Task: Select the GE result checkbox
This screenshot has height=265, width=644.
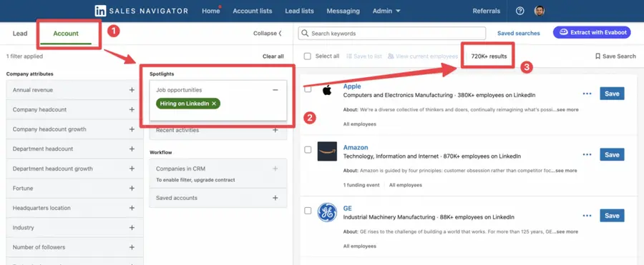Action: 308,211
